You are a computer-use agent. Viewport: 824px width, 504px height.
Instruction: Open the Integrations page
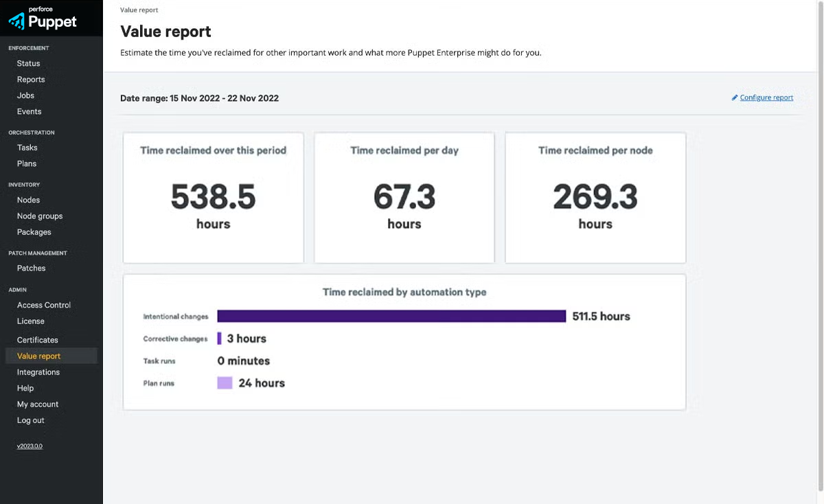[38, 371]
